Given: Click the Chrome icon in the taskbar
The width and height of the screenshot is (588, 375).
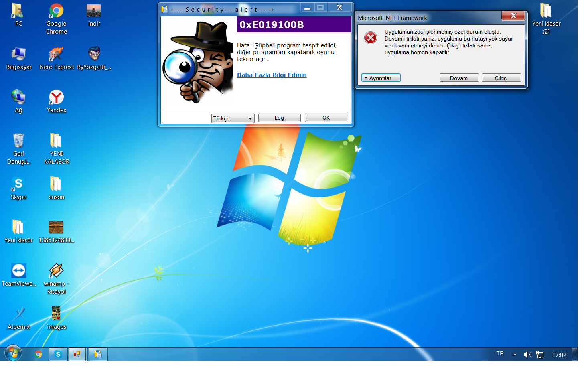Looking at the screenshot, I should (x=39, y=354).
